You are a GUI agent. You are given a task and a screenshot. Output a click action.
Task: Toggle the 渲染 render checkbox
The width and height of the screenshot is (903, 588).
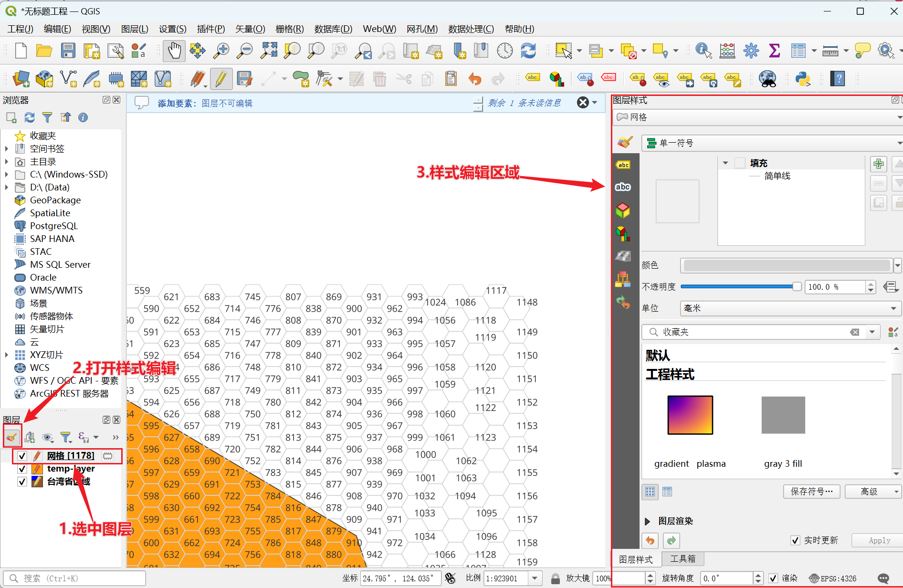click(773, 578)
